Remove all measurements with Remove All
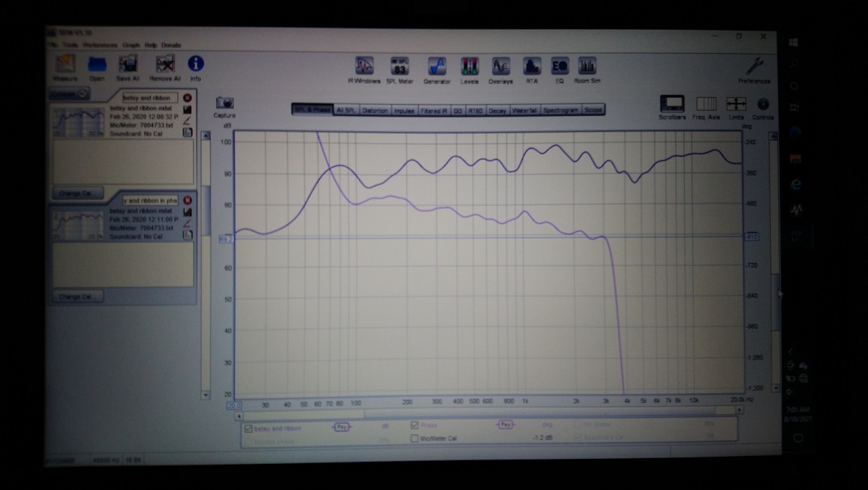The width and height of the screenshot is (868, 490). coord(165,68)
